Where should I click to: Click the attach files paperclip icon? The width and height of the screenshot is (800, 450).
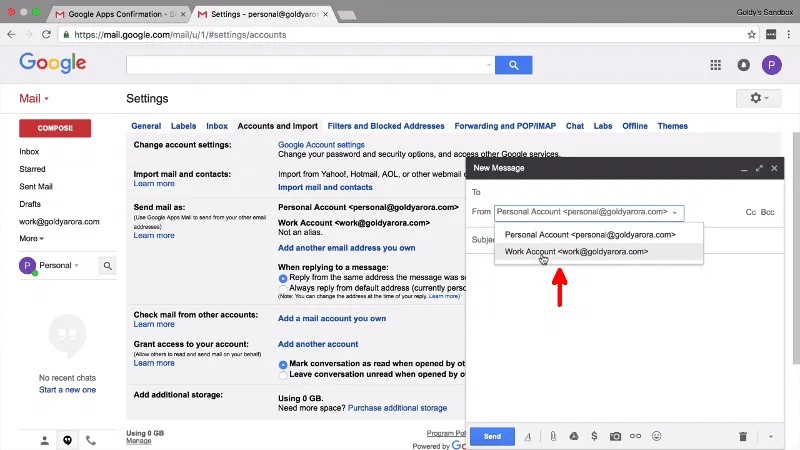pyautogui.click(x=553, y=437)
